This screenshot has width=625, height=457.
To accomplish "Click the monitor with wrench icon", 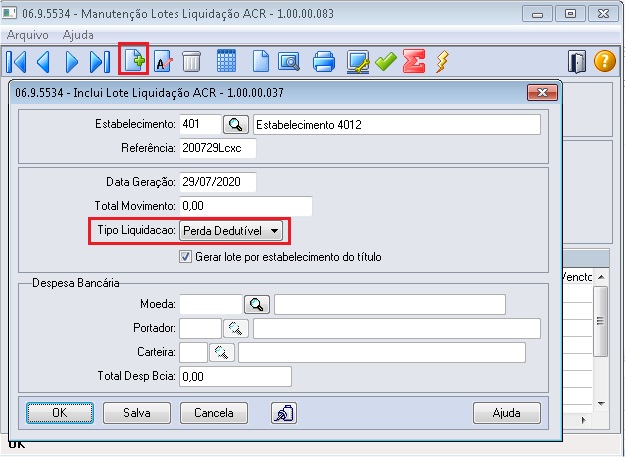I will click(358, 62).
